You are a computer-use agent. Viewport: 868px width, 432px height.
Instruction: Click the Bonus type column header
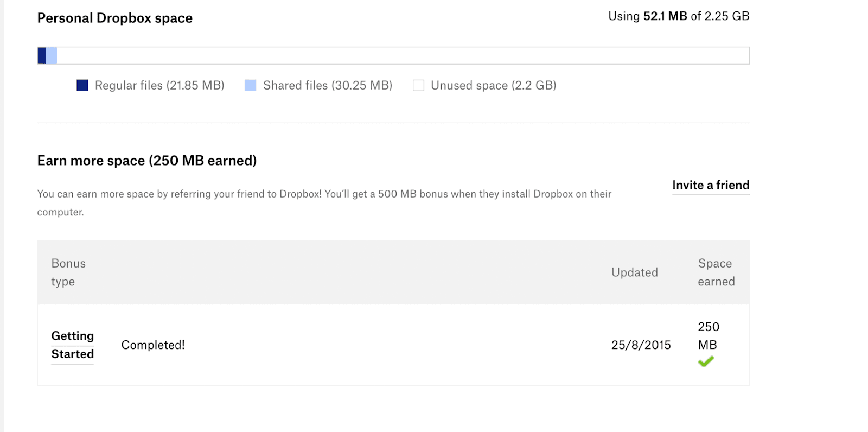click(68, 272)
